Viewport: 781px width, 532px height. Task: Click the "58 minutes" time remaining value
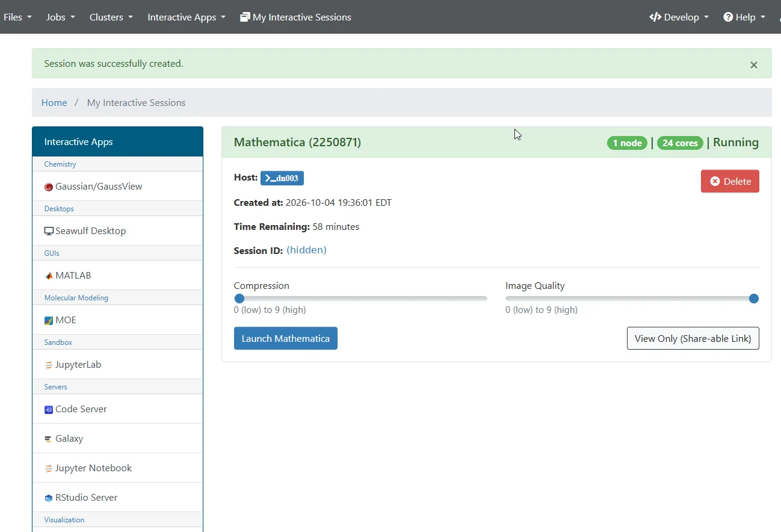click(x=336, y=227)
